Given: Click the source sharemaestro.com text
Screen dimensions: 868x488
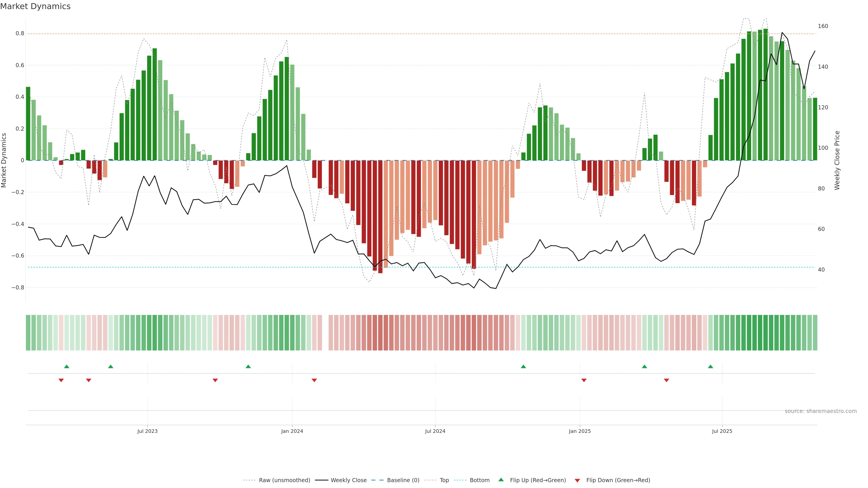Looking at the screenshot, I should click(x=821, y=411).
